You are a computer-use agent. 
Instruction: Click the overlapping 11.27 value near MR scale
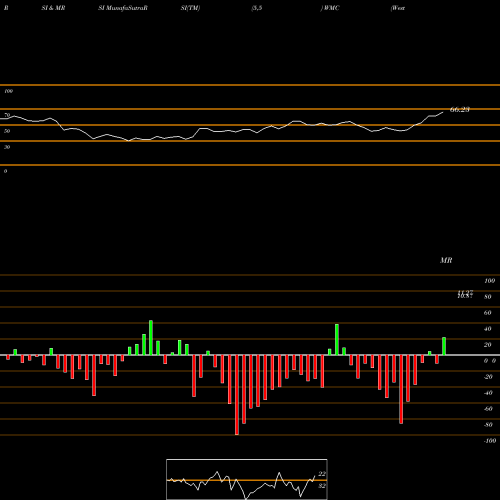pyautogui.click(x=465, y=292)
